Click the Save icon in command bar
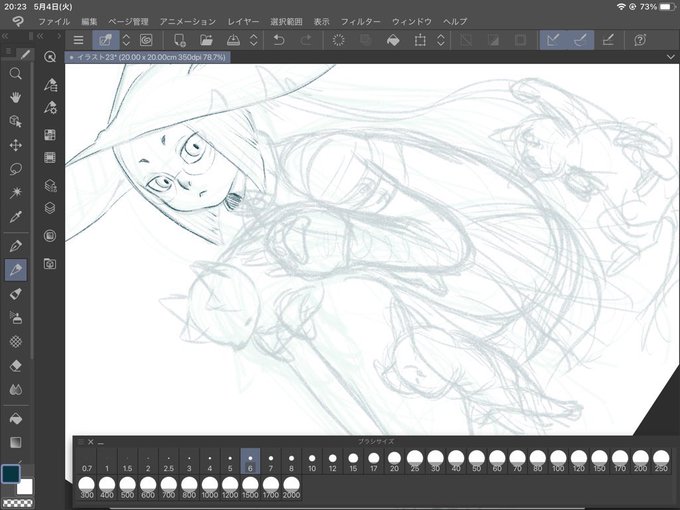 point(233,40)
